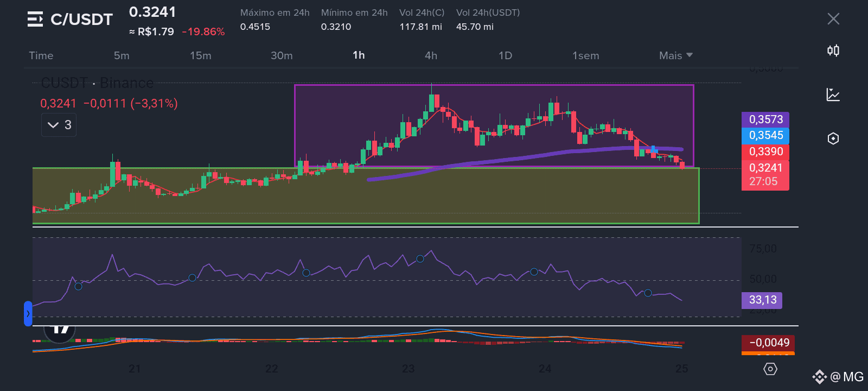The width and height of the screenshot is (868, 391).
Task: Switch to the Time chart tab
Action: coord(41,55)
